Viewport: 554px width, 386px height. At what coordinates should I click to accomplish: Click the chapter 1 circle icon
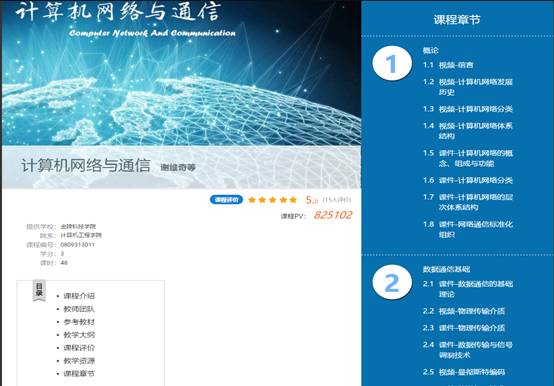pos(392,63)
